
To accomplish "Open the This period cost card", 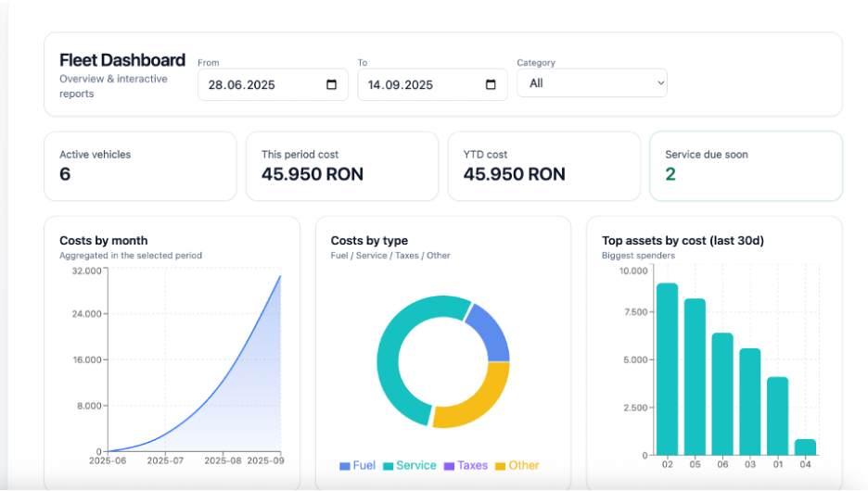I will point(341,166).
